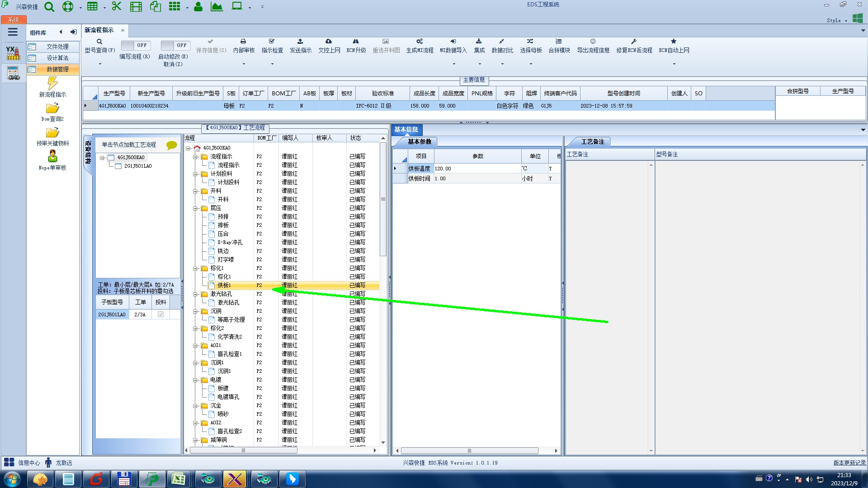The image size is (868, 488).
Task: Click the 导出流程信息 icon
Action: click(x=593, y=42)
